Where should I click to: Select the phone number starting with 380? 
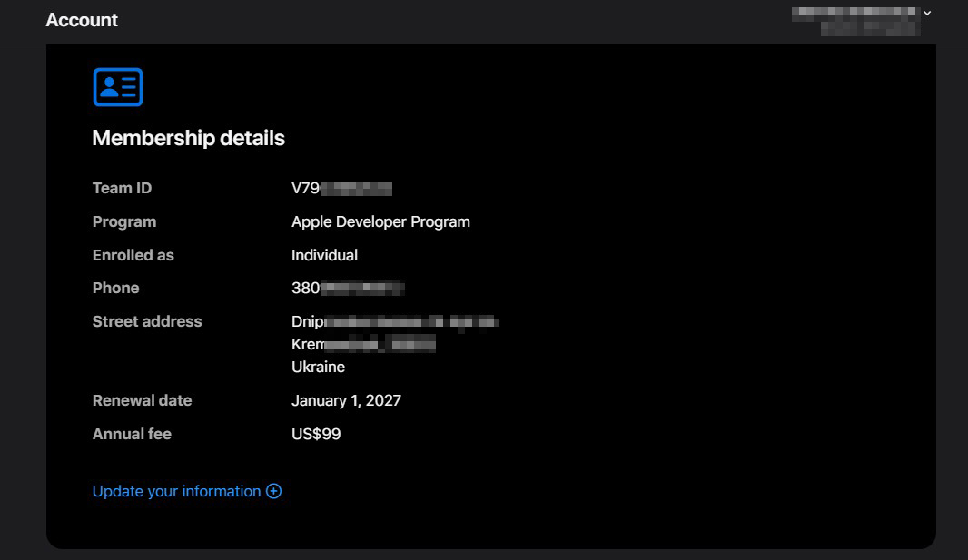pos(347,288)
